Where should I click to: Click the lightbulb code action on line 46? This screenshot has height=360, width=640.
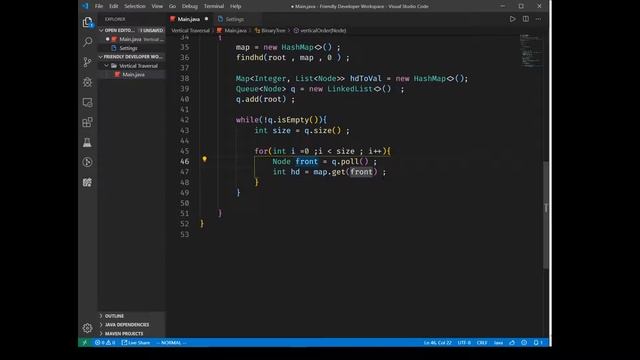click(204, 159)
